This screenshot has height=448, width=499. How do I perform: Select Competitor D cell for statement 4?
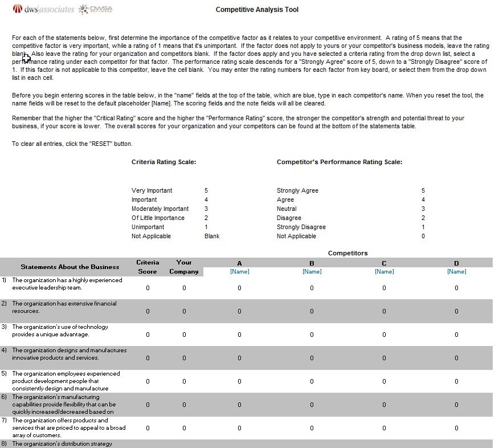[457, 358]
